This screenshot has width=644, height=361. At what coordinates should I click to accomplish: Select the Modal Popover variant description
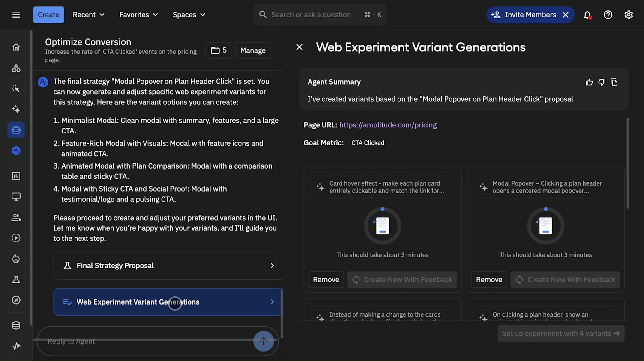[x=545, y=187]
